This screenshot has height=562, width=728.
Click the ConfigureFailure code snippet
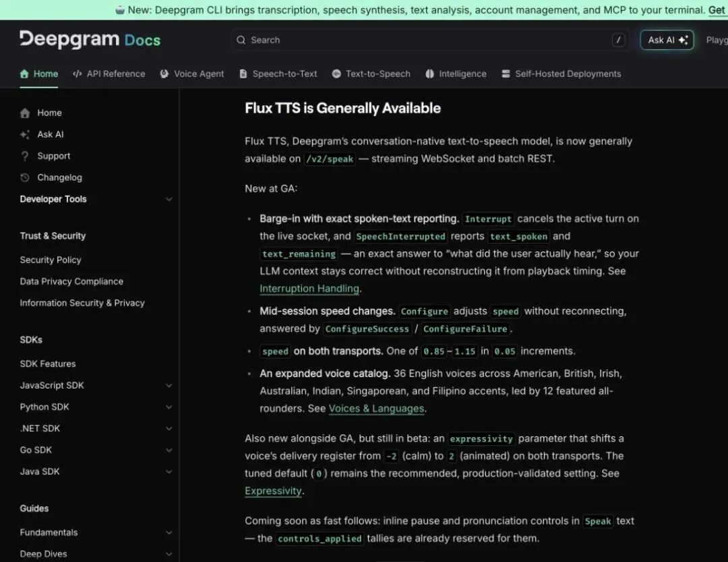click(465, 329)
